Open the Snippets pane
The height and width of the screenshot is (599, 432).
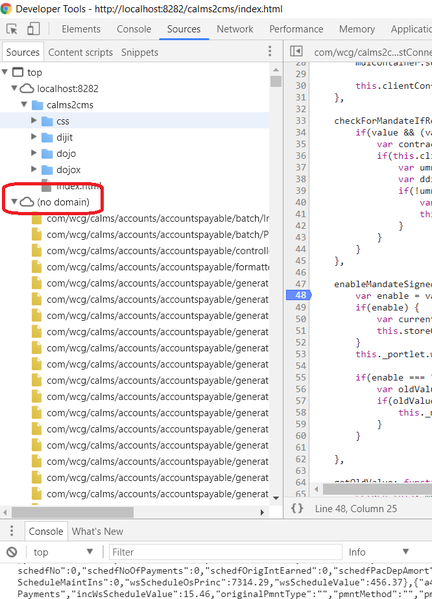coord(139,52)
